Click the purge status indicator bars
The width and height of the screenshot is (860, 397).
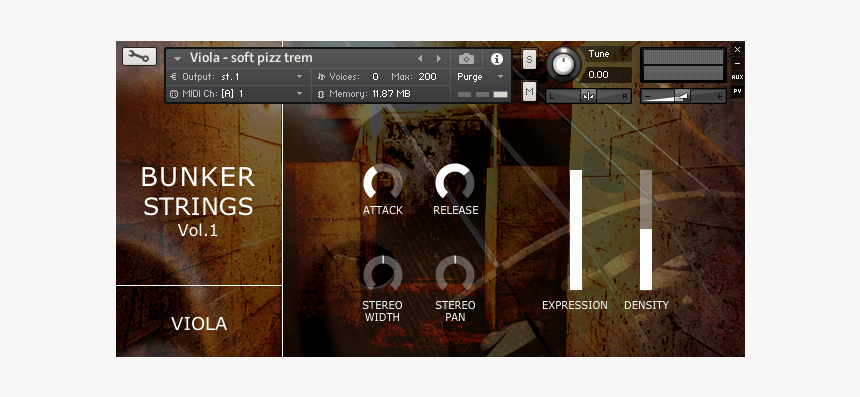coord(483,94)
